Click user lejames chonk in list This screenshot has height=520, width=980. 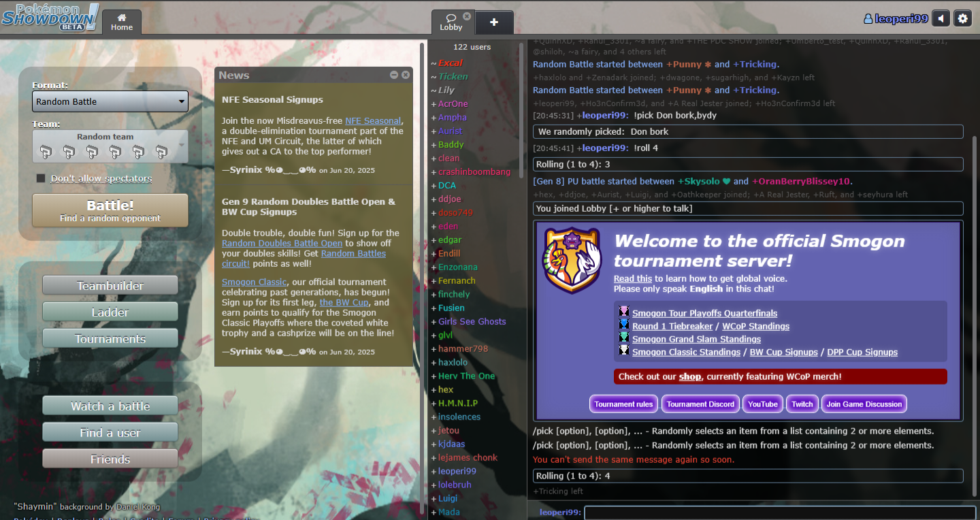[x=468, y=457]
